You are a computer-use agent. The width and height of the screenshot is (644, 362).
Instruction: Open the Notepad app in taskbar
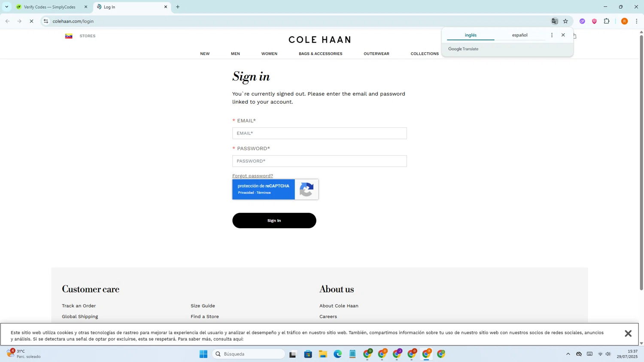pyautogui.click(x=352, y=354)
